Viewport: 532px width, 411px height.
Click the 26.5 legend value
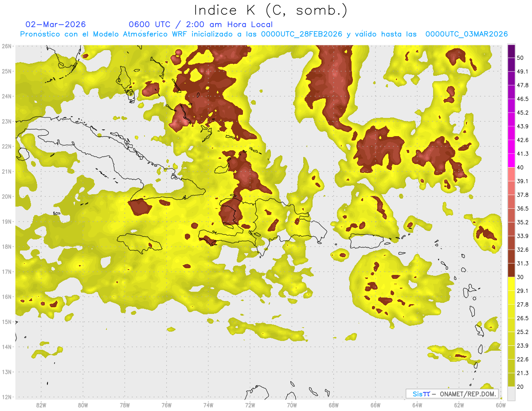click(523, 318)
